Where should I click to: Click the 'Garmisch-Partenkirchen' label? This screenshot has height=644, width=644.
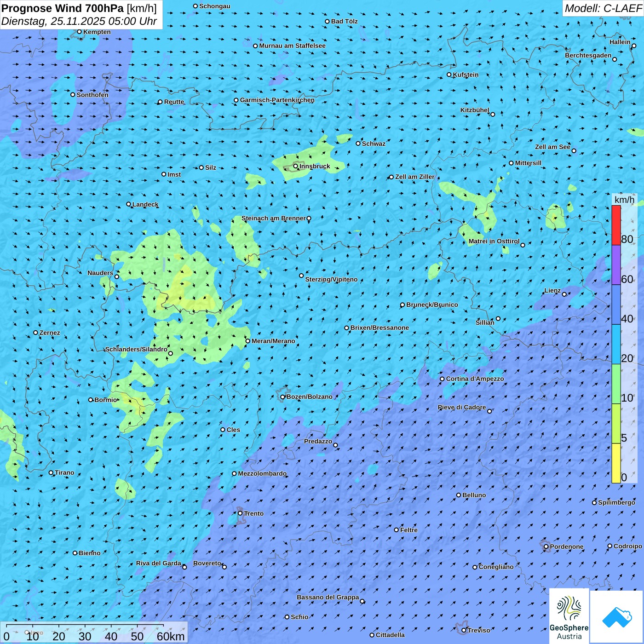[x=277, y=100]
